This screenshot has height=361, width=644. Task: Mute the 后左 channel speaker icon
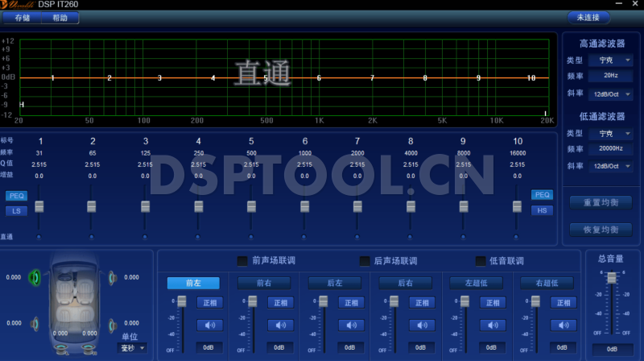(349, 326)
